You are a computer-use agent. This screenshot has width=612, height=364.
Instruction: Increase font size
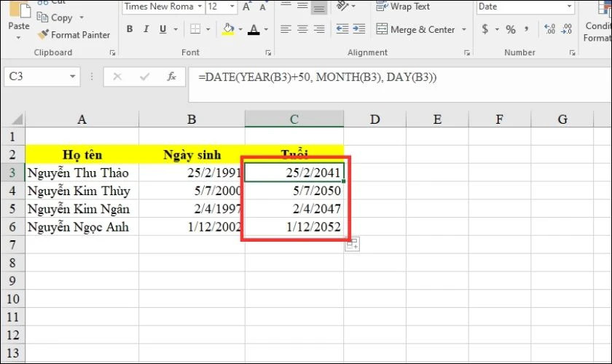click(x=246, y=7)
